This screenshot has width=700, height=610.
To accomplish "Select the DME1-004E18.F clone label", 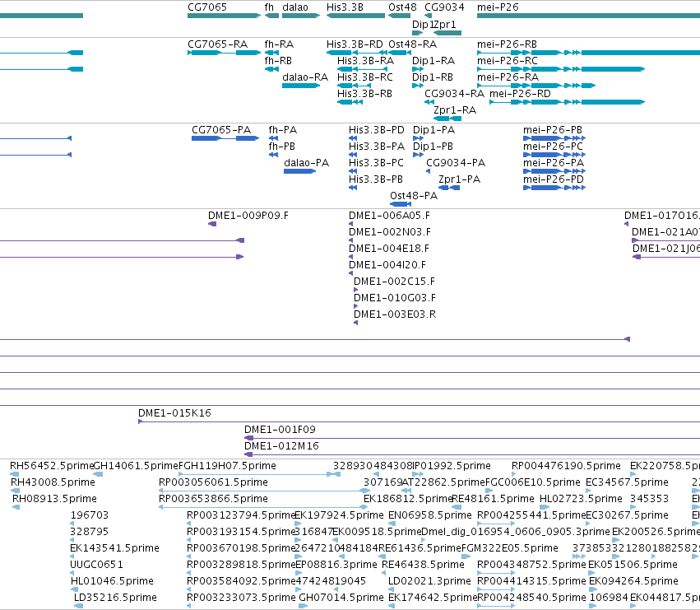I will point(388,249).
